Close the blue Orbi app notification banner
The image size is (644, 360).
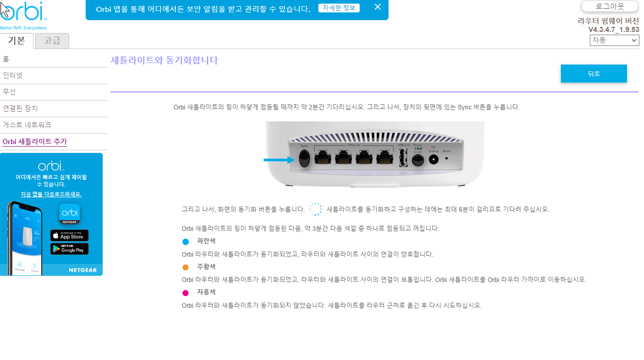(378, 7)
